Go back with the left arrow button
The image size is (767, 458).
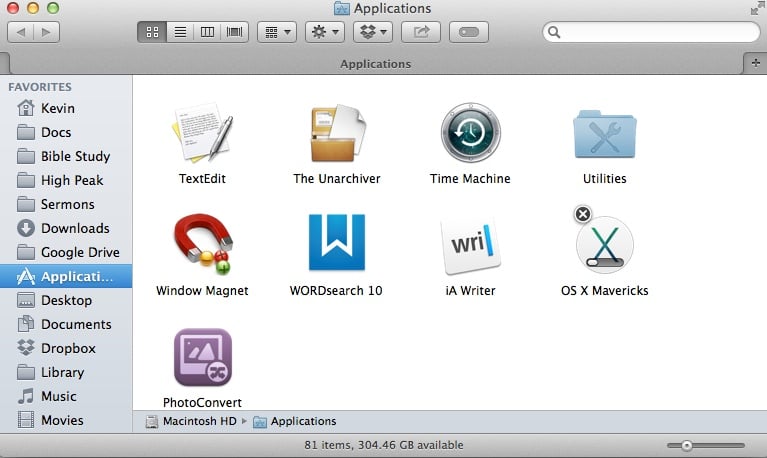coord(21,32)
